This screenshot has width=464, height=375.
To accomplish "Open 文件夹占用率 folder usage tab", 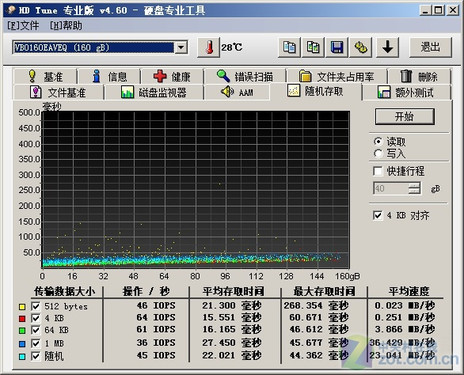I will tap(337, 77).
